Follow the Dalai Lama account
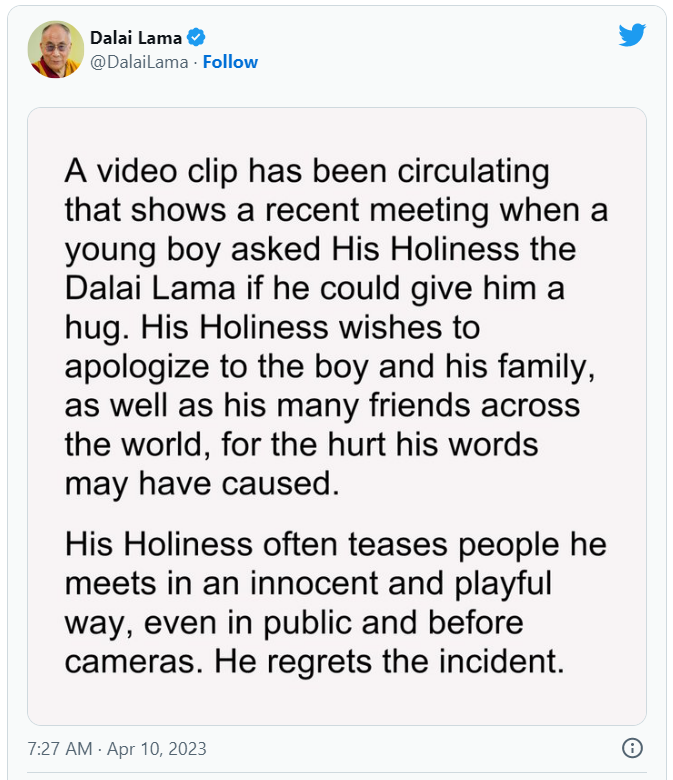Image resolution: width=673 pixels, height=780 pixels. [231, 62]
